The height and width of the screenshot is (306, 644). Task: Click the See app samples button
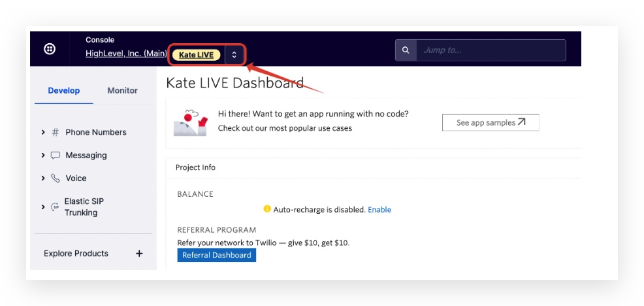pos(491,122)
